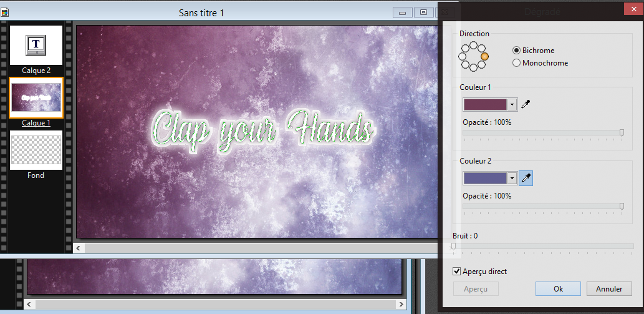
Task: Click the left scroll arrow of the bottom window
Action: 29,305
